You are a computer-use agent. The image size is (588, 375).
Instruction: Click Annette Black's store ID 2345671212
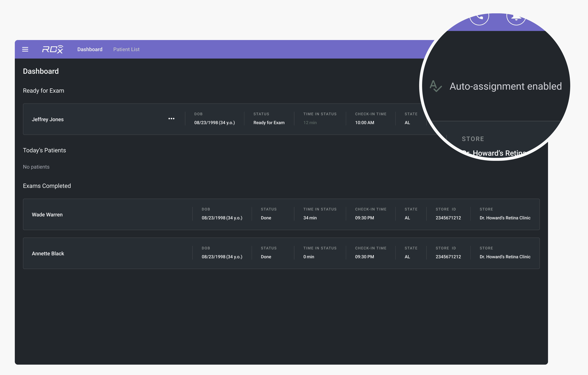coord(448,257)
